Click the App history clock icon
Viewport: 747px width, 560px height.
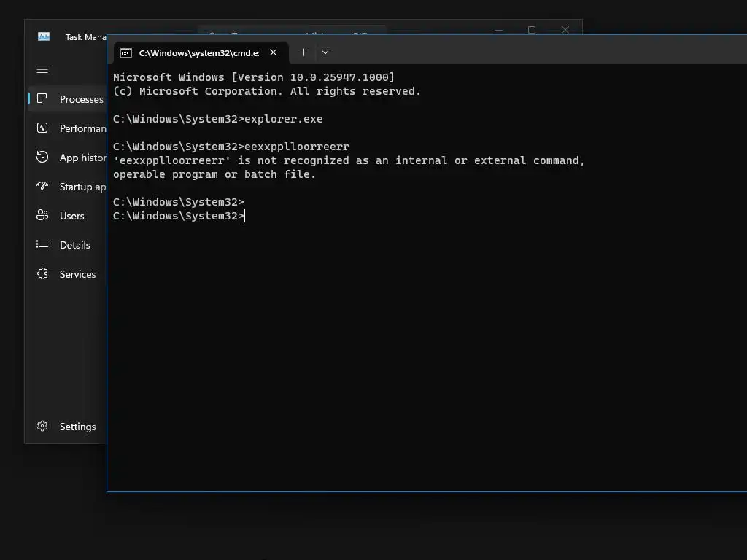[42, 157]
